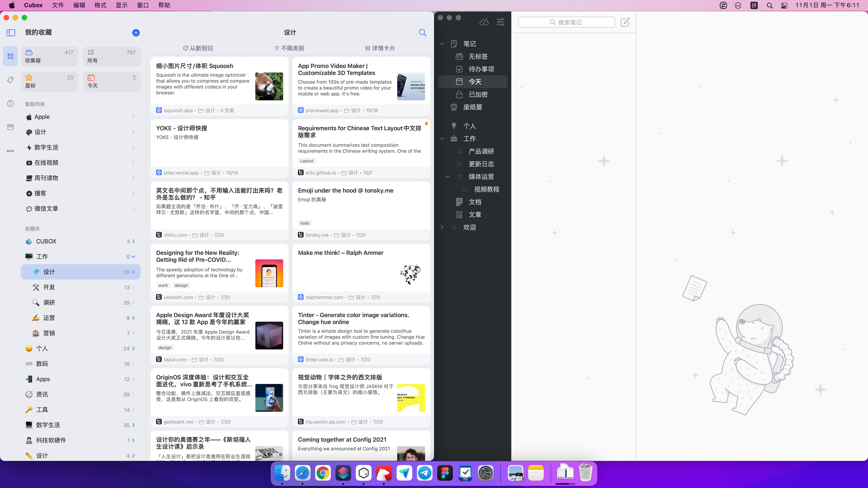Open the 所有 all items card
This screenshot has height=488, width=868.
(x=112, y=56)
